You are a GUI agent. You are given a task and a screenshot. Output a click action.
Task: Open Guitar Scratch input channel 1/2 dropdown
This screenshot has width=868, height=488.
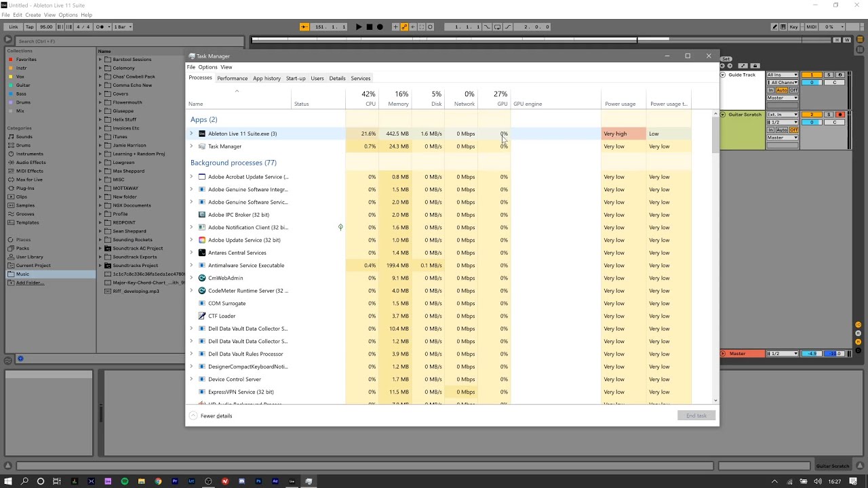(783, 122)
